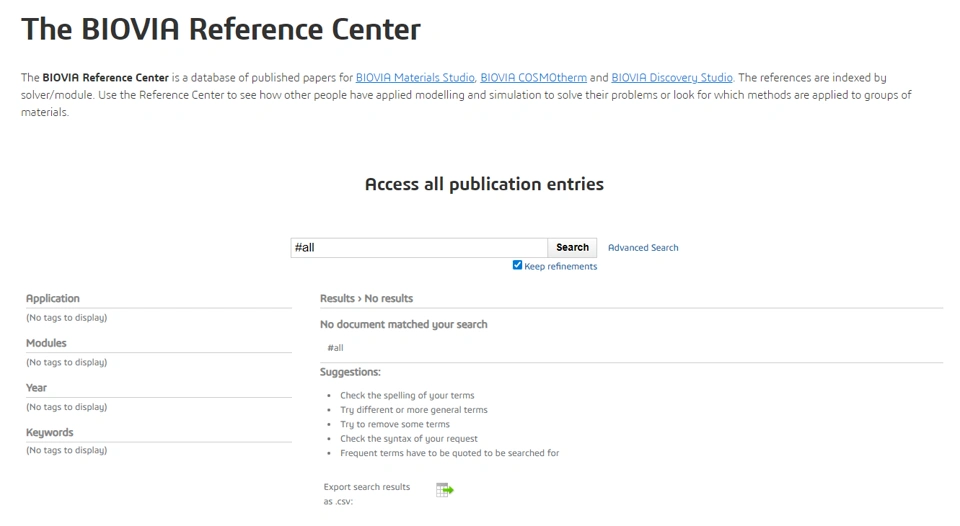Open the BIOVIA COSMOtherm link

point(533,78)
